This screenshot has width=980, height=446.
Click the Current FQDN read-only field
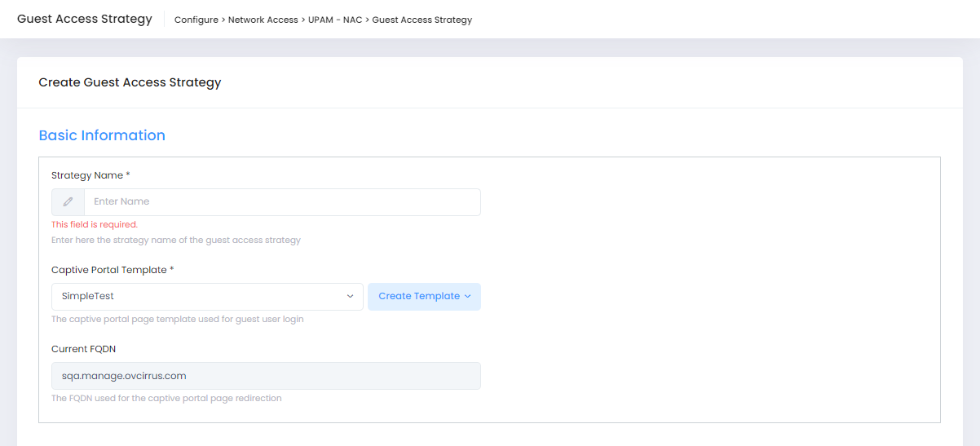266,376
